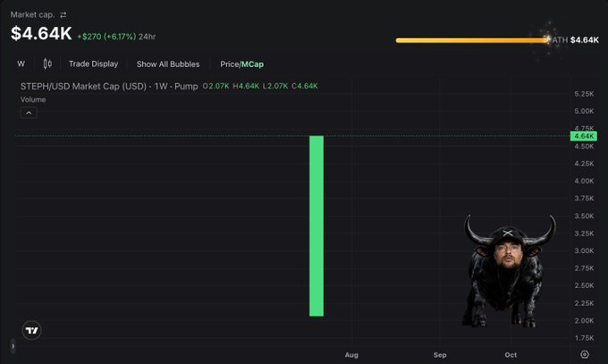Click the ATH progress bar
Image resolution: width=608 pixels, height=364 pixels.
pyautogui.click(x=472, y=40)
